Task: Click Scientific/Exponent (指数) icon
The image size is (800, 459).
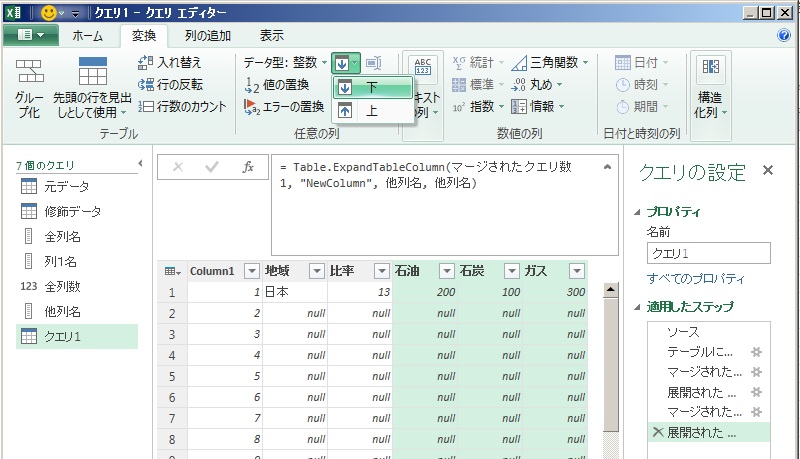Action: pyautogui.click(x=458, y=107)
